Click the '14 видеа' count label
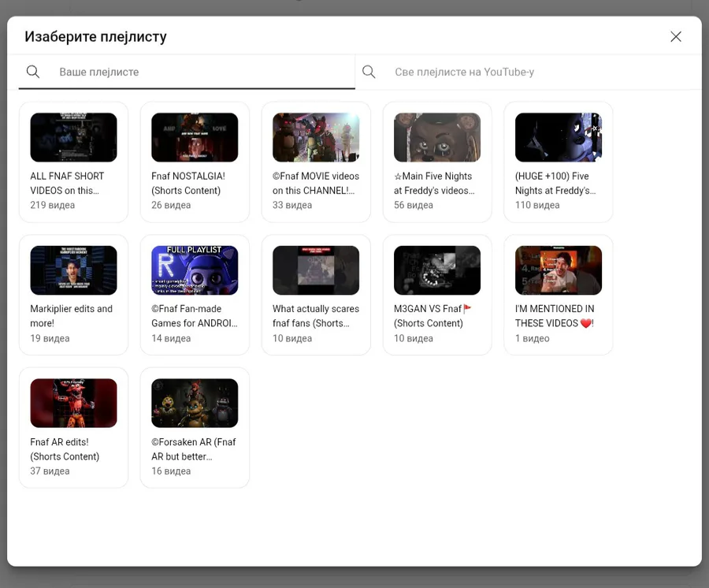The height and width of the screenshot is (588, 709). [171, 338]
